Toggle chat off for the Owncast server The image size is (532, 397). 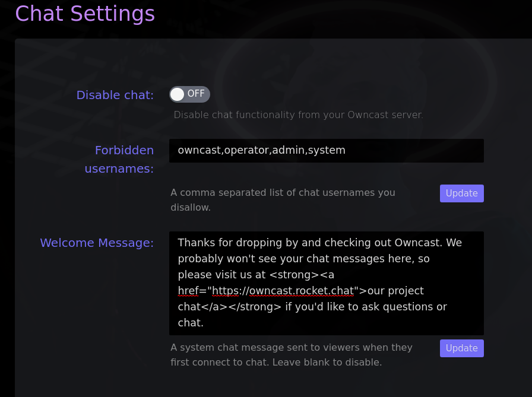[189, 94]
